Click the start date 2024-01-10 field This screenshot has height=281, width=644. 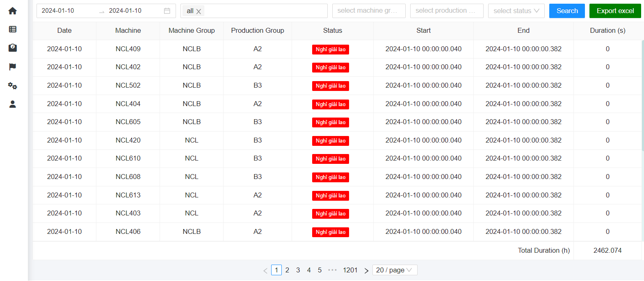(58, 11)
